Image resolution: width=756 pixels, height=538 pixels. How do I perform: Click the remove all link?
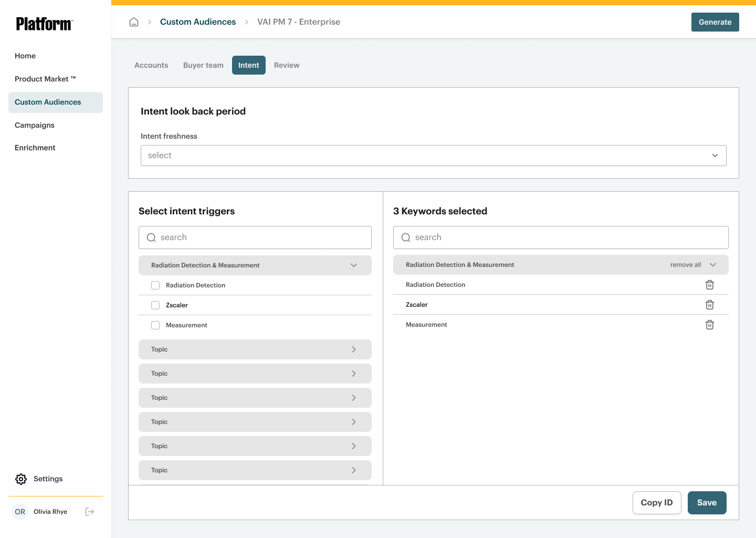coord(685,265)
